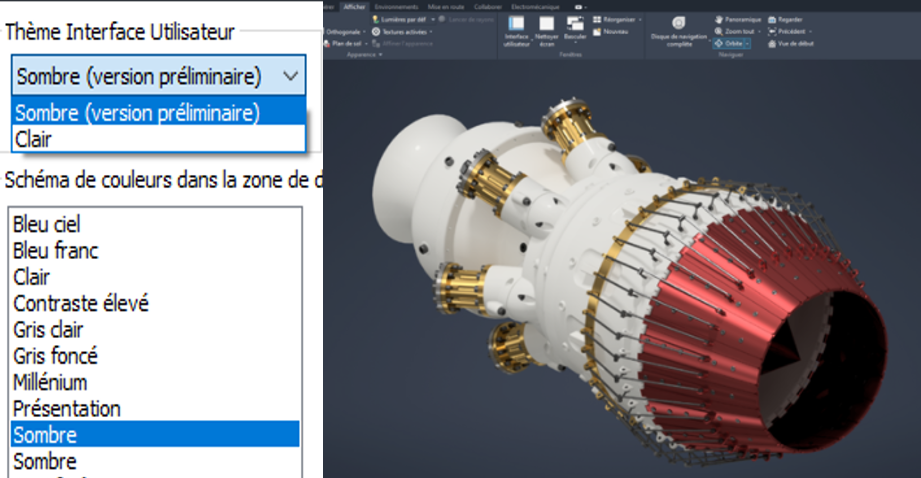Open the Collaborer ribbon tab

(x=488, y=7)
